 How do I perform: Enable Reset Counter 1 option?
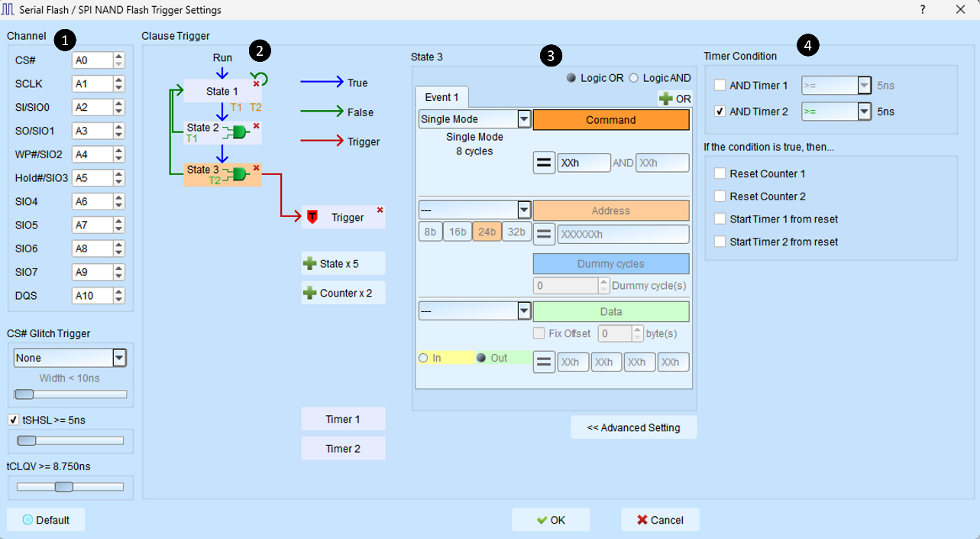720,174
